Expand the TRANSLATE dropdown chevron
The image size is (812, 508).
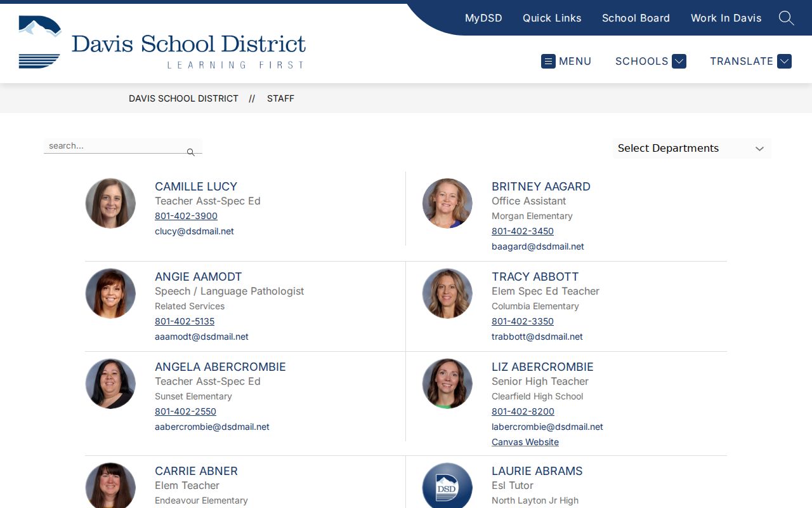pyautogui.click(x=784, y=61)
